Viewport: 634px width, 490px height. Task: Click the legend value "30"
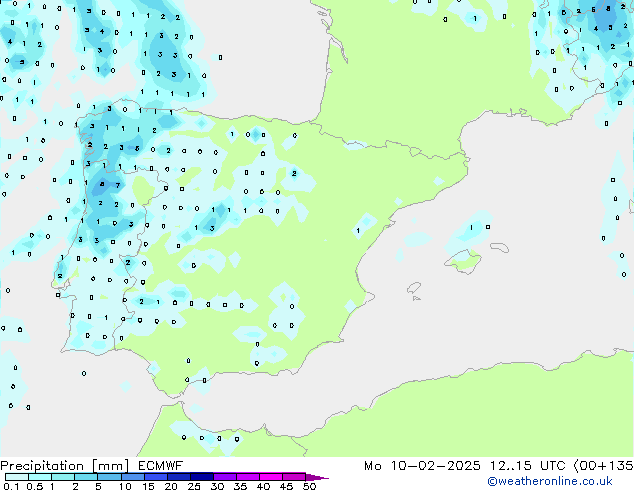(217, 486)
